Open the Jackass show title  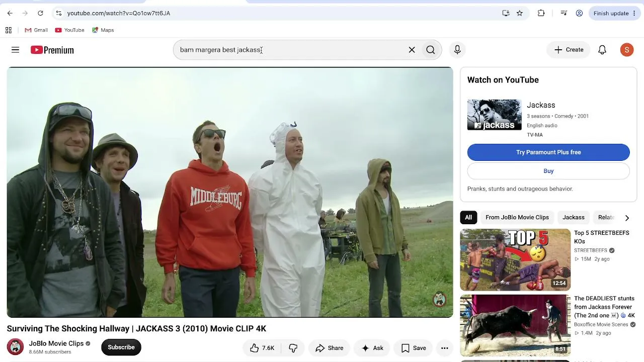541,105
